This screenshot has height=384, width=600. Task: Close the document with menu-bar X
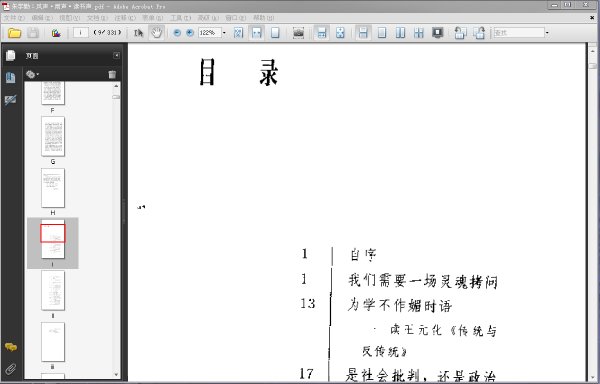pyautogui.click(x=592, y=18)
